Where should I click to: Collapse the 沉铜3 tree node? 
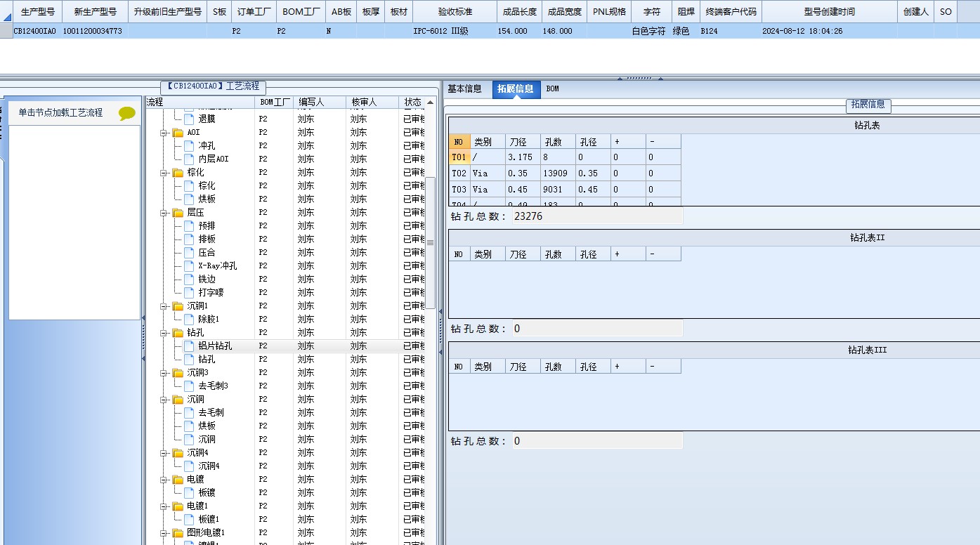pos(164,373)
